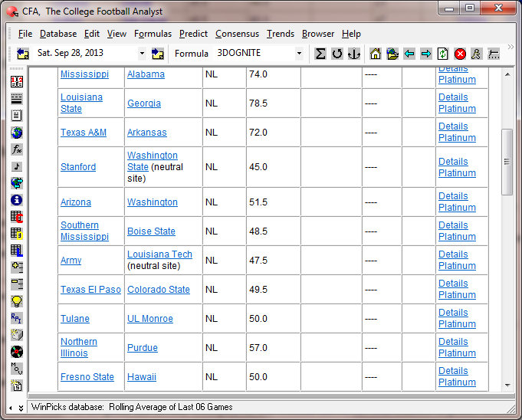
Task: Click status text 'Rolling Average of Last 06 Games'
Action: pyautogui.click(x=171, y=407)
